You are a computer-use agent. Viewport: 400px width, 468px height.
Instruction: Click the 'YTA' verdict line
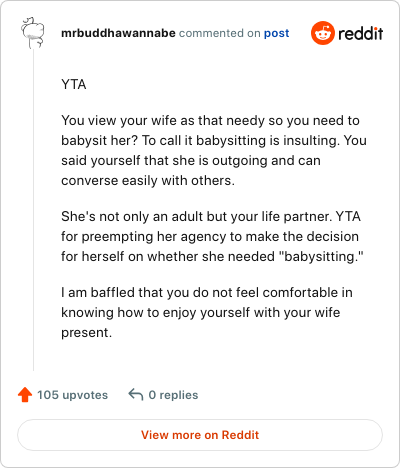(x=74, y=84)
